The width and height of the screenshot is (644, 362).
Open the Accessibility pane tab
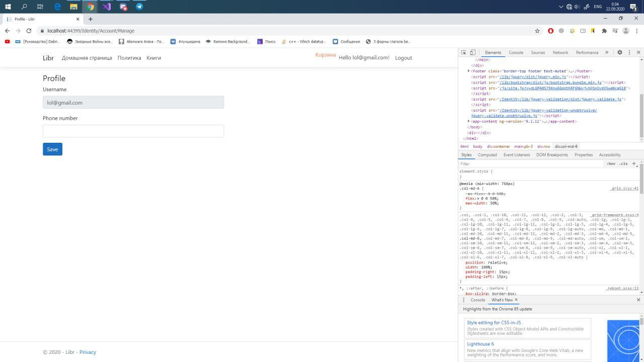610,155
